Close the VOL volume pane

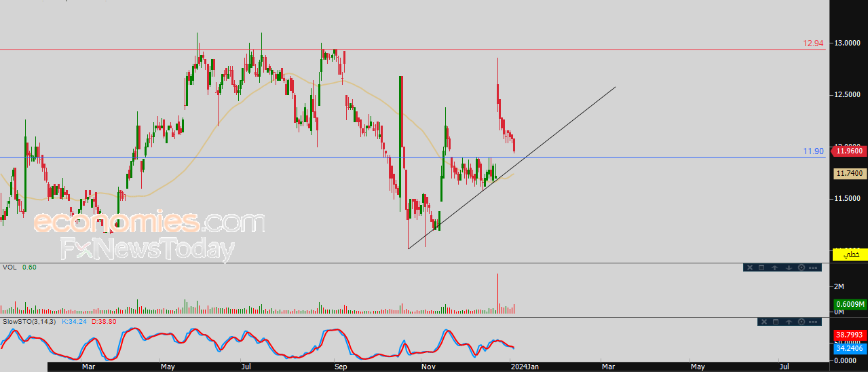(x=750, y=267)
